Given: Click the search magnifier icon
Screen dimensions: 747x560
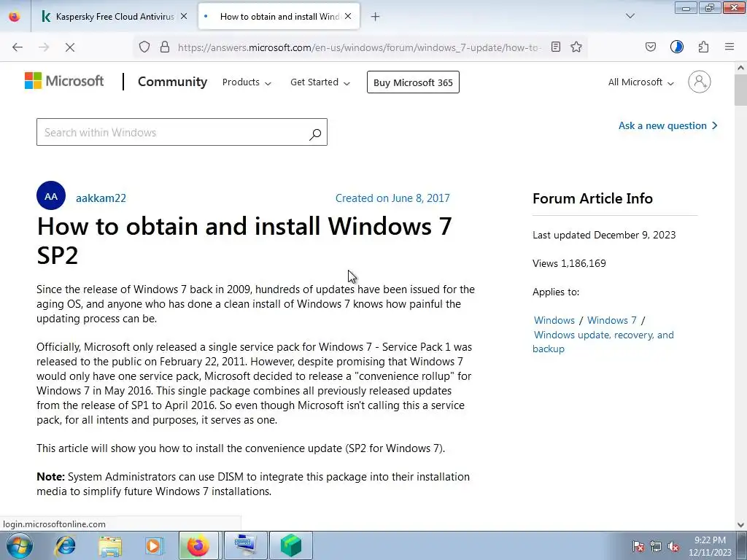Looking at the screenshot, I should pyautogui.click(x=315, y=134).
